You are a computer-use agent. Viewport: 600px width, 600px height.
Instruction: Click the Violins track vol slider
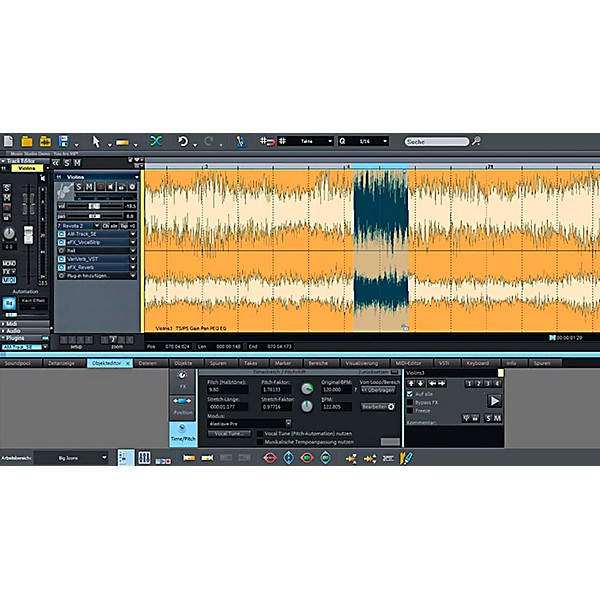click(x=96, y=206)
